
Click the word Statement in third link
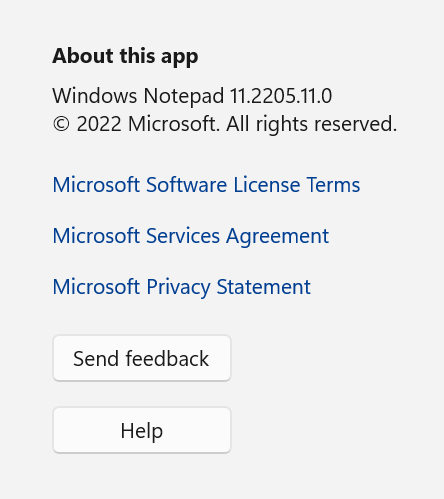[x=264, y=287]
